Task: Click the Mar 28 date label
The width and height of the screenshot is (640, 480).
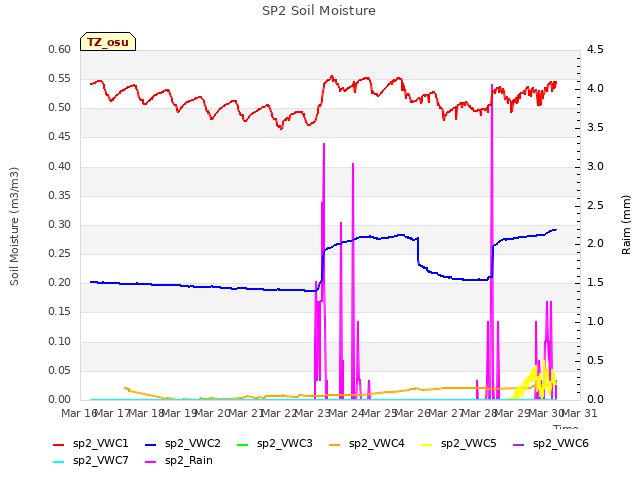Action: (479, 413)
